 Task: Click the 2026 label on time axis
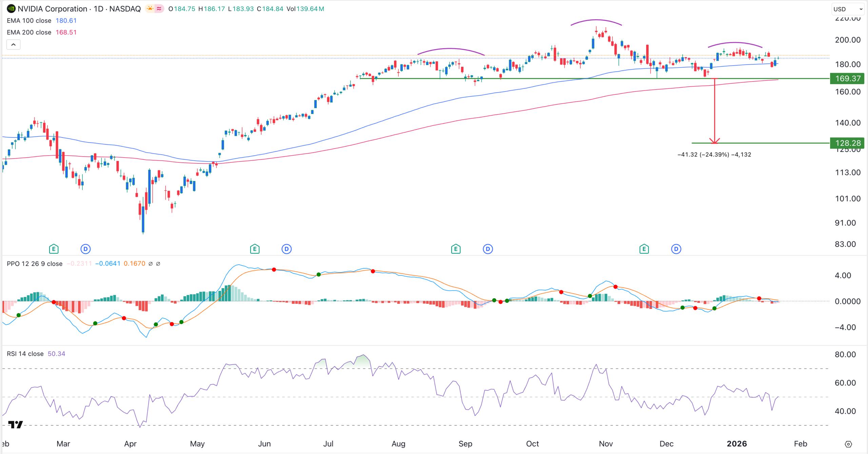click(x=736, y=444)
